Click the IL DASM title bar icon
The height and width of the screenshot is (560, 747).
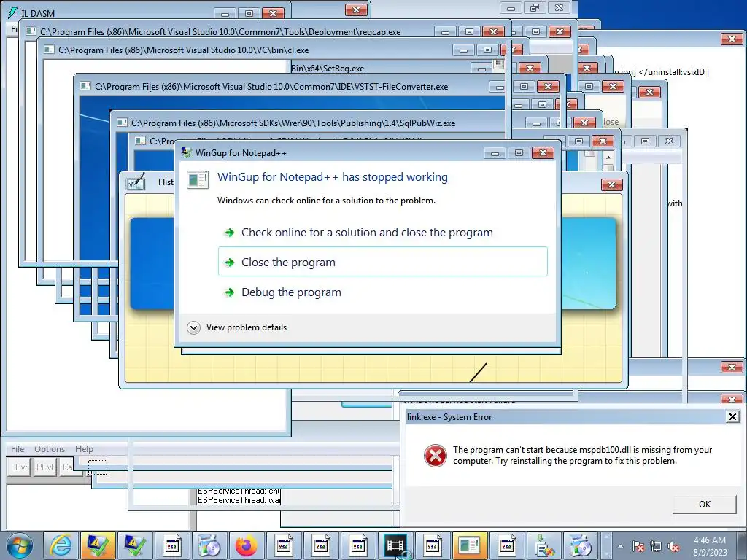coord(13,13)
